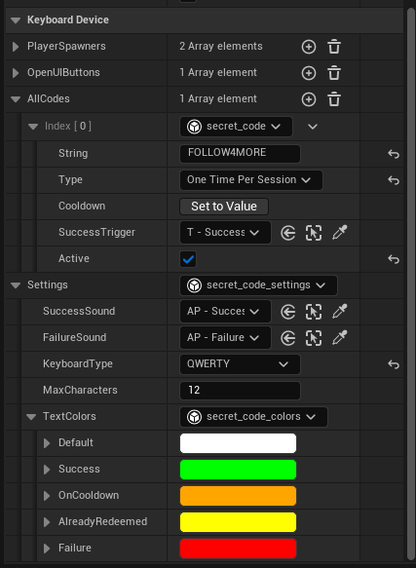Image resolution: width=416 pixels, height=568 pixels.
Task: Open the orange OnCooldown color swatch
Action: tap(238, 496)
